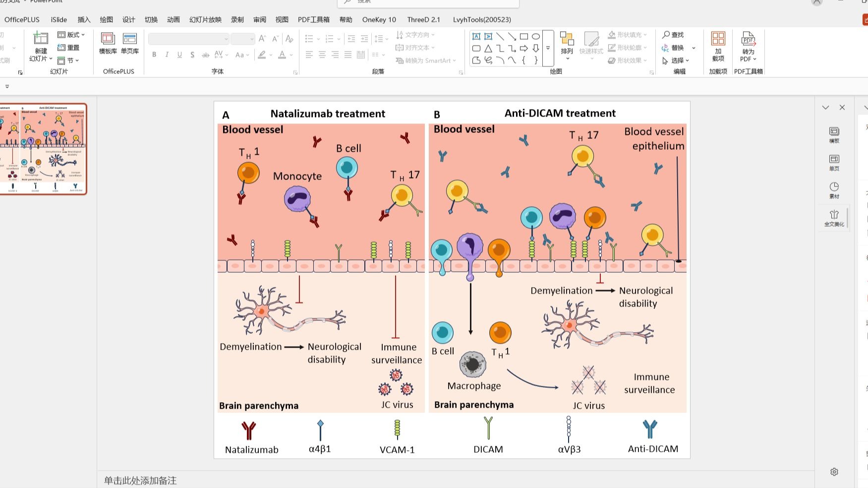The height and width of the screenshot is (488, 868).
Task: Open 模板 panel in side pane
Action: (834, 134)
